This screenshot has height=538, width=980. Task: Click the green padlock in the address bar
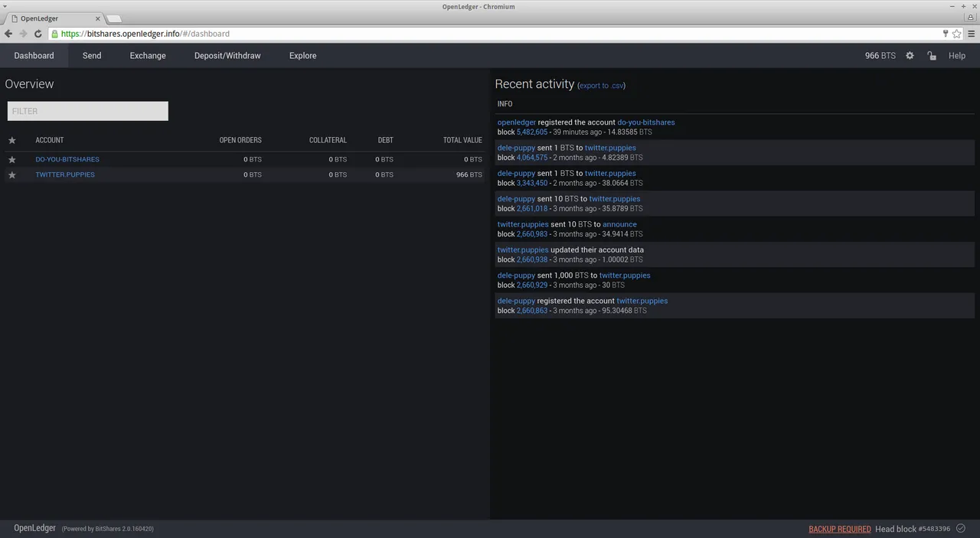(54, 34)
